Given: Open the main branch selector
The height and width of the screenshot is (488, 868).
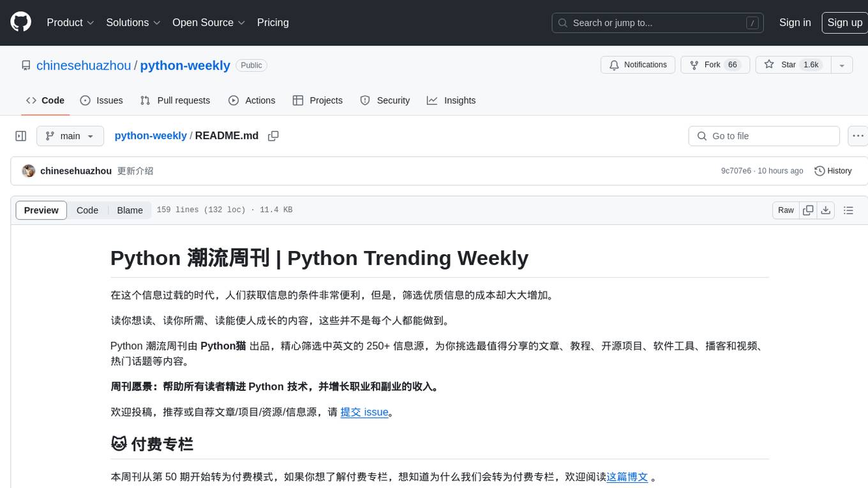Looking at the screenshot, I should (70, 136).
